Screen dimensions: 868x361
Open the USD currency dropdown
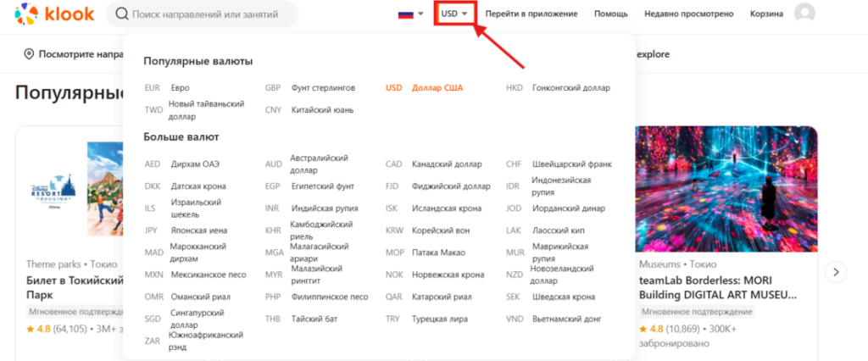tap(454, 14)
